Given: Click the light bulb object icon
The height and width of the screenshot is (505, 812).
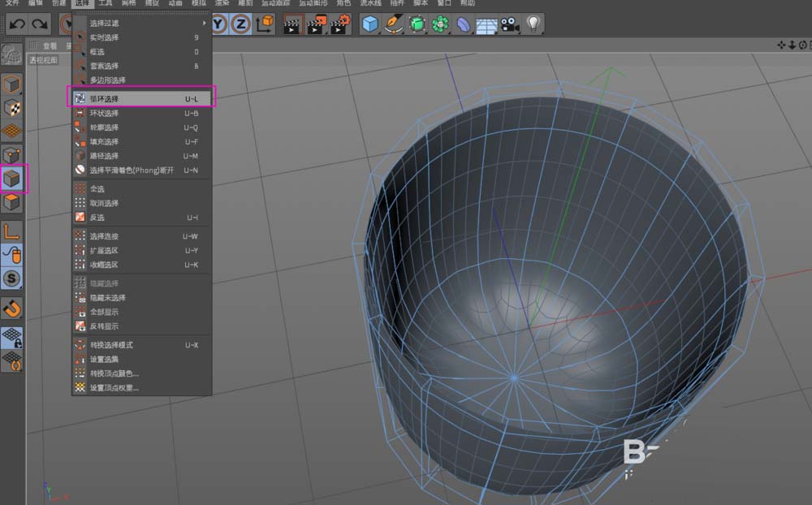Looking at the screenshot, I should coord(533,24).
